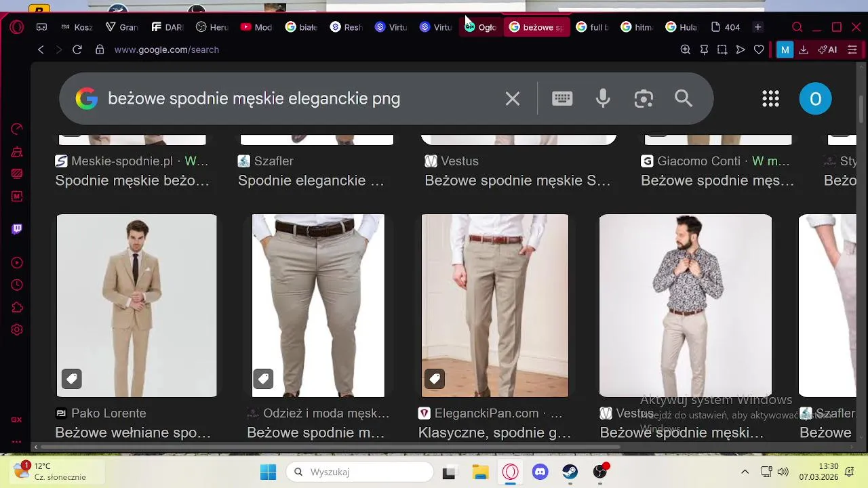Click the taskbar 'Wyszukaj' search box
Viewport: 868px width, 488px height.
tap(359, 472)
